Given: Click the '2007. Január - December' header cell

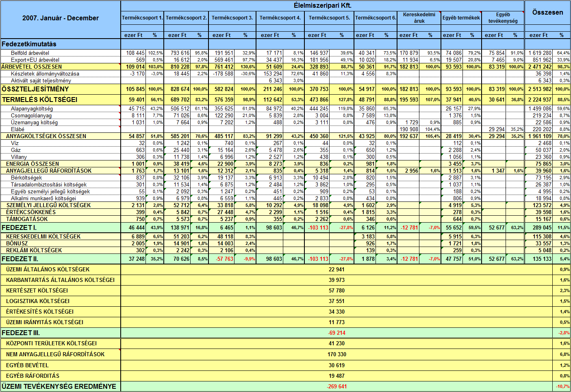Looking at the screenshot, I should [61, 18].
